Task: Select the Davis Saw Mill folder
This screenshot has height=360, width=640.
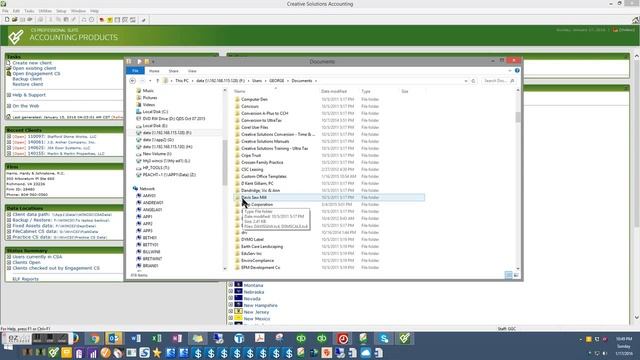Action: coord(329,198)
